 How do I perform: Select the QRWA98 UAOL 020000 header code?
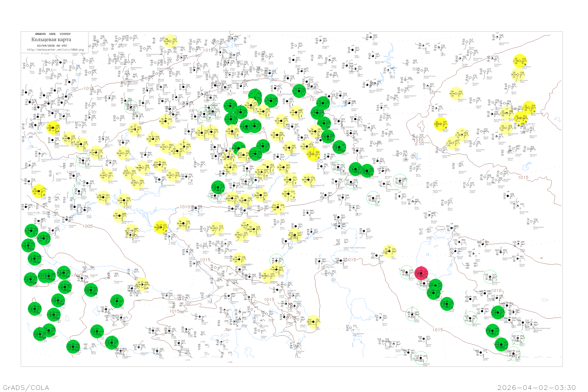click(53, 34)
